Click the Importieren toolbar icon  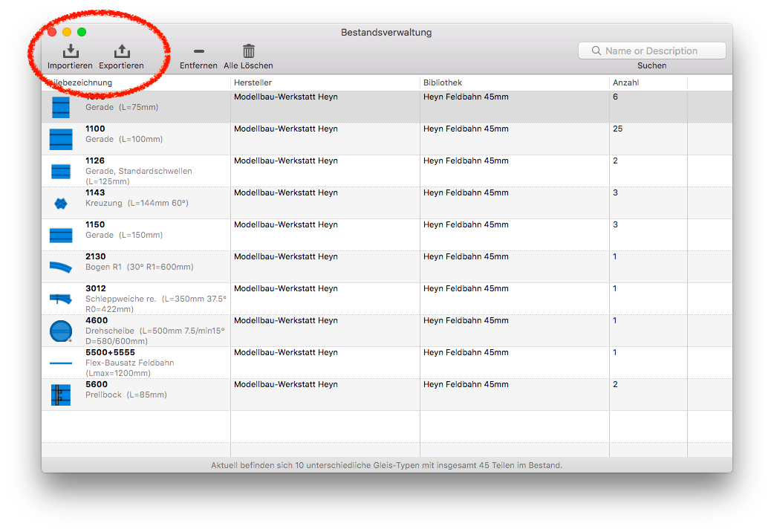70,51
